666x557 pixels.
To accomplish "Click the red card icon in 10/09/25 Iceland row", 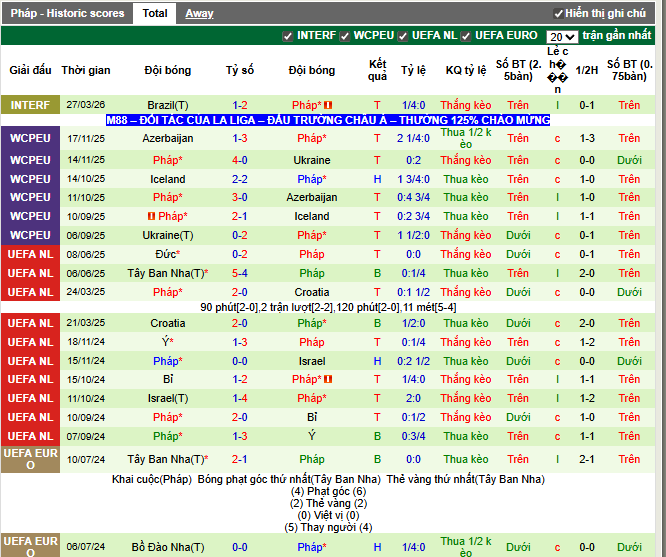I will 151,216.
